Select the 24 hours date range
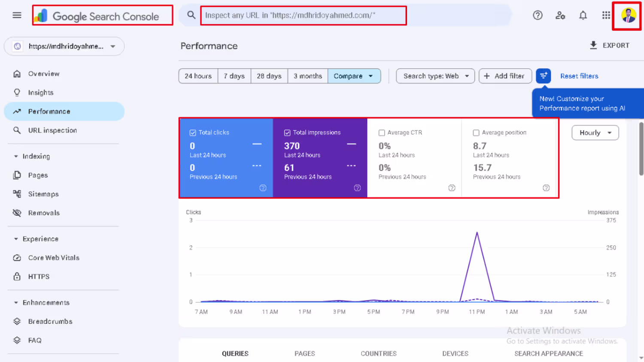 [x=198, y=76]
